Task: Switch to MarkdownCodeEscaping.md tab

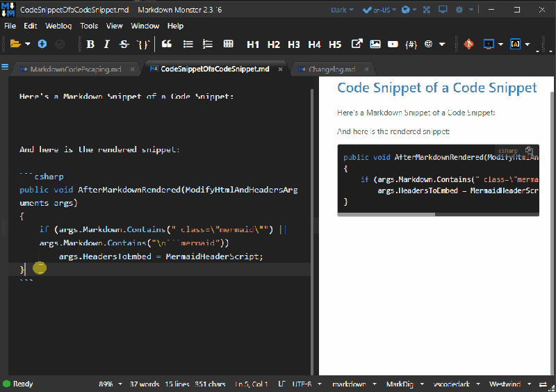Action: point(76,70)
